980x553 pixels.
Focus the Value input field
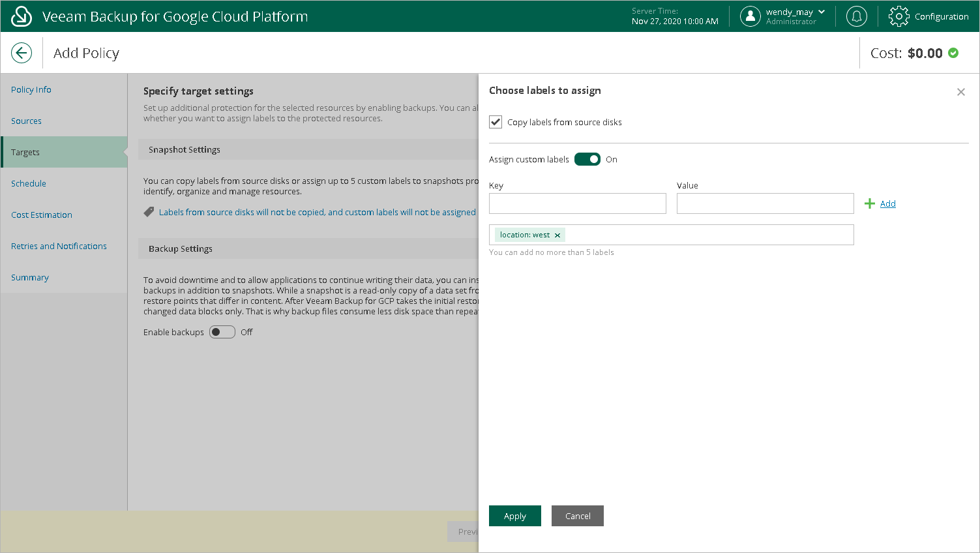coord(765,203)
